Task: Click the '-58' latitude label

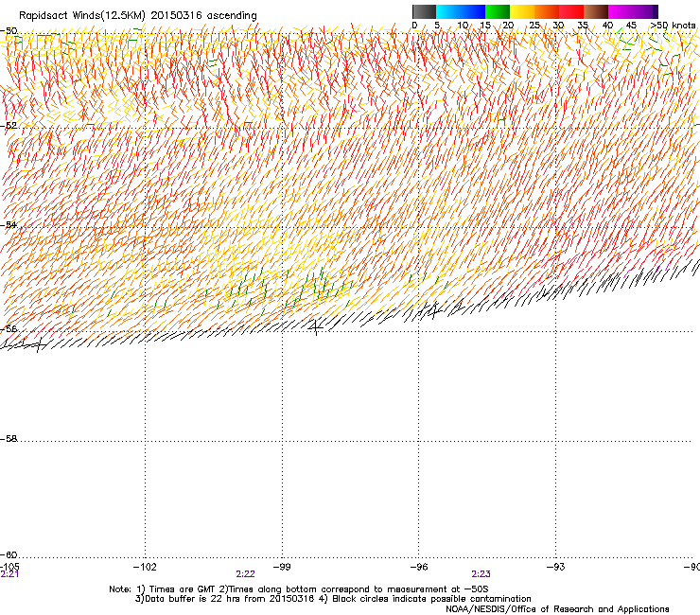Action: (9, 439)
